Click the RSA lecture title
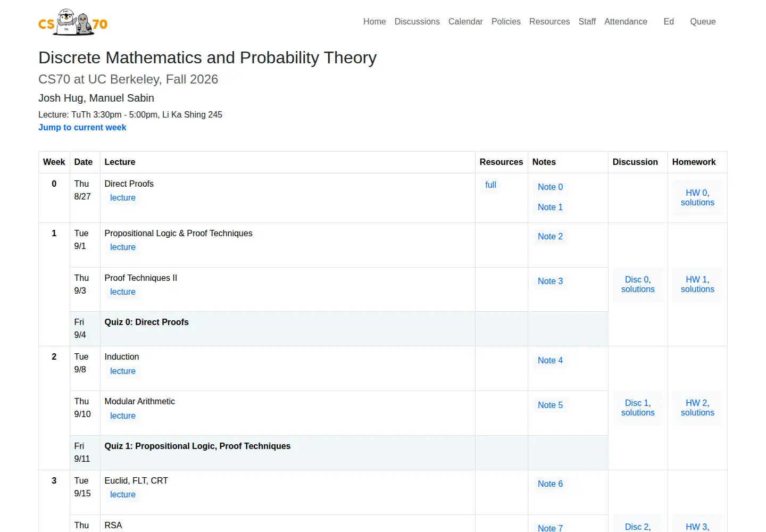The height and width of the screenshot is (532, 766). pyautogui.click(x=113, y=525)
